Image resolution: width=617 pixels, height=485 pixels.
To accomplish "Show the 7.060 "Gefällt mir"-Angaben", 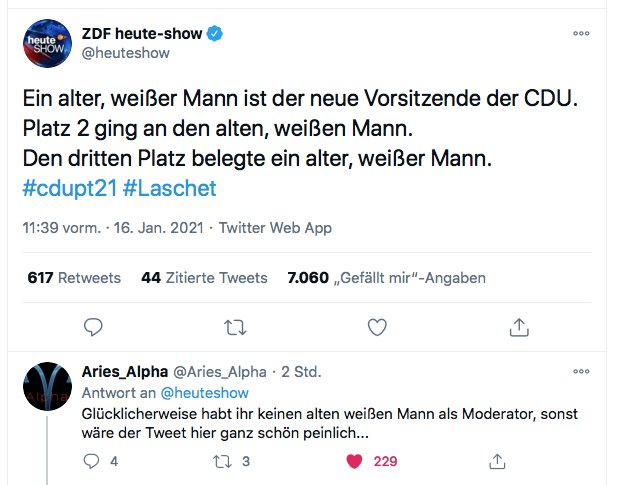I will pyautogui.click(x=386, y=278).
